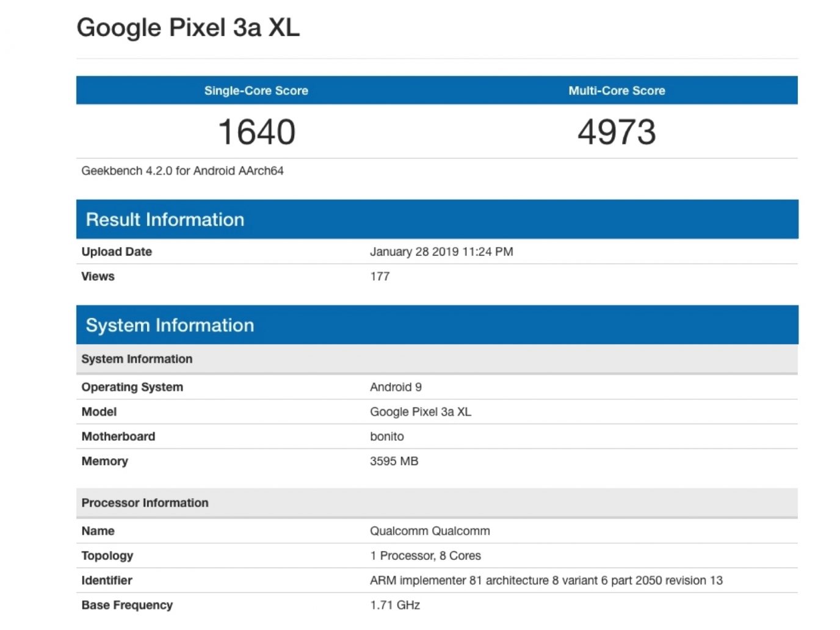This screenshot has height=630, width=840.
Task: Click the Processor Information subheading
Action: point(145,503)
